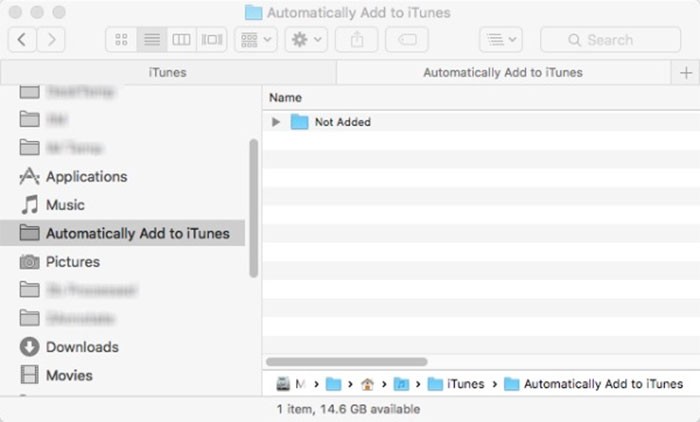Switch to Cover Flow view
The width and height of the screenshot is (700, 422).
(x=211, y=40)
